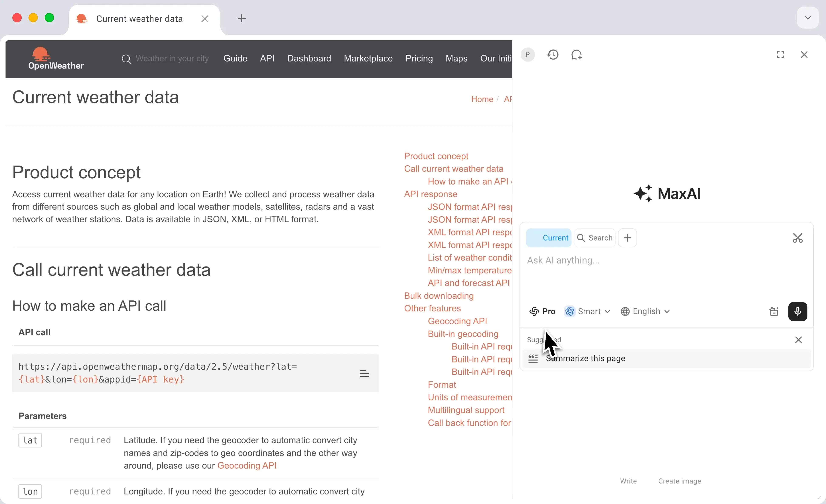
Task: Open the browser tab list chevron
Action: [808, 18]
